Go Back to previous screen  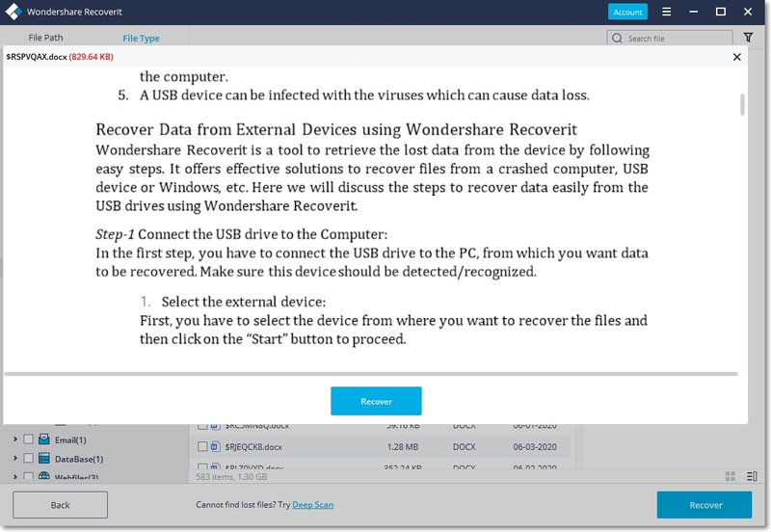point(60,505)
